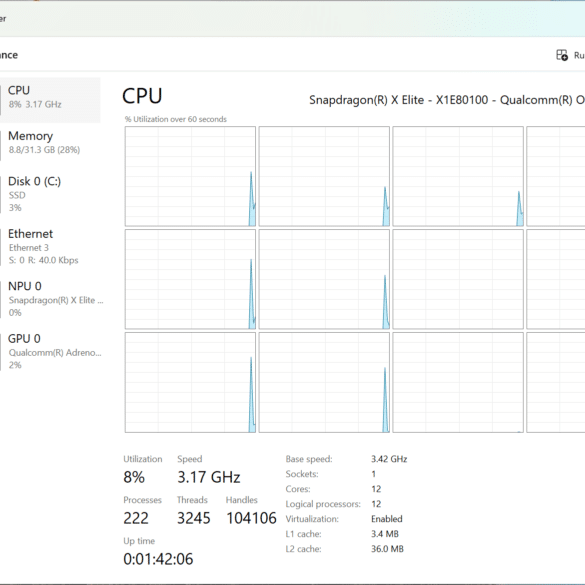Click the L2 cache 36.0 MB value
Viewport: 585px width, 585px height.
tap(387, 549)
